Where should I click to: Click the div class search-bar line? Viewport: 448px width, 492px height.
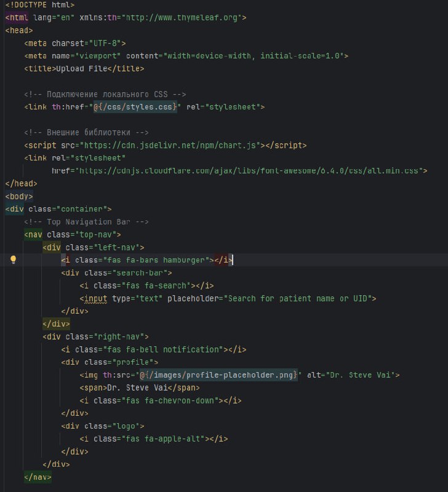pos(116,273)
